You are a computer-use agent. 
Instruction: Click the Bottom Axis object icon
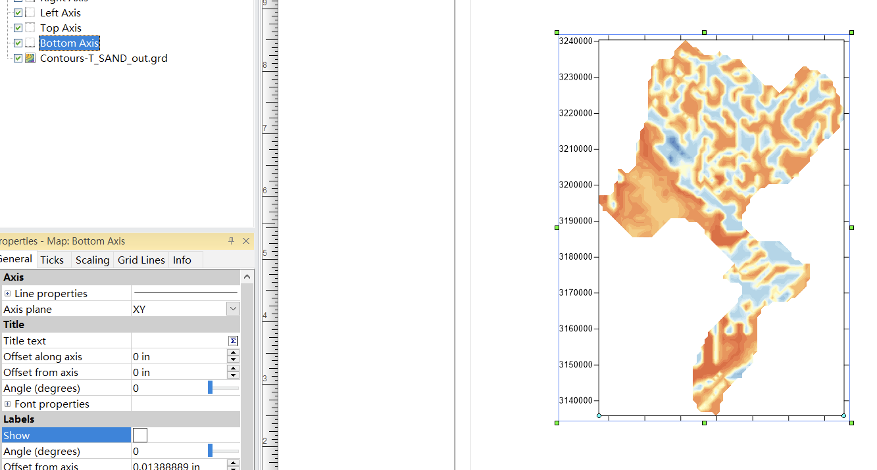[x=31, y=43]
